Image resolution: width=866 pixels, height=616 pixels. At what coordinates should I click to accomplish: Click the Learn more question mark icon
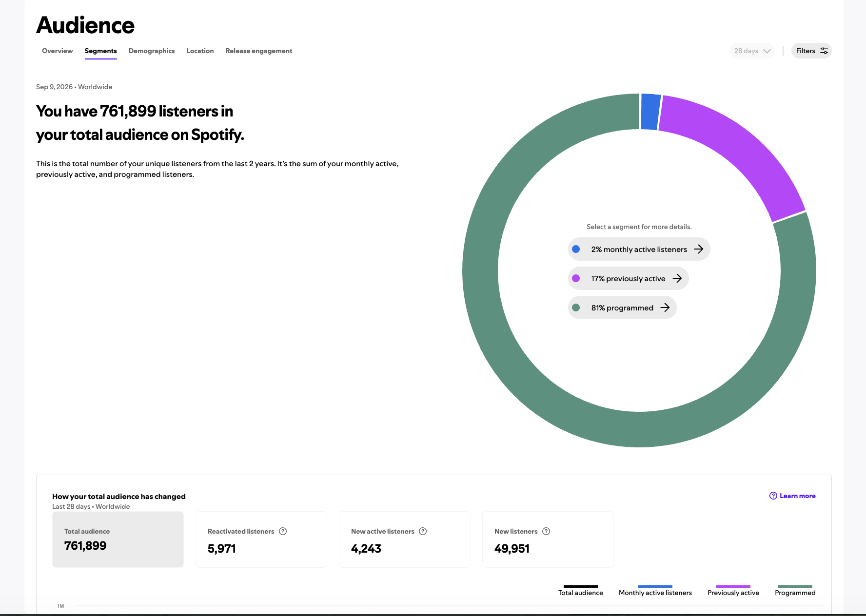tap(773, 496)
